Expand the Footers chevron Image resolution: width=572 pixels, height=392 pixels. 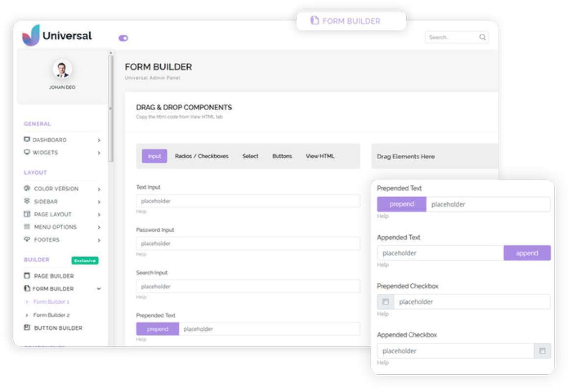(x=99, y=240)
